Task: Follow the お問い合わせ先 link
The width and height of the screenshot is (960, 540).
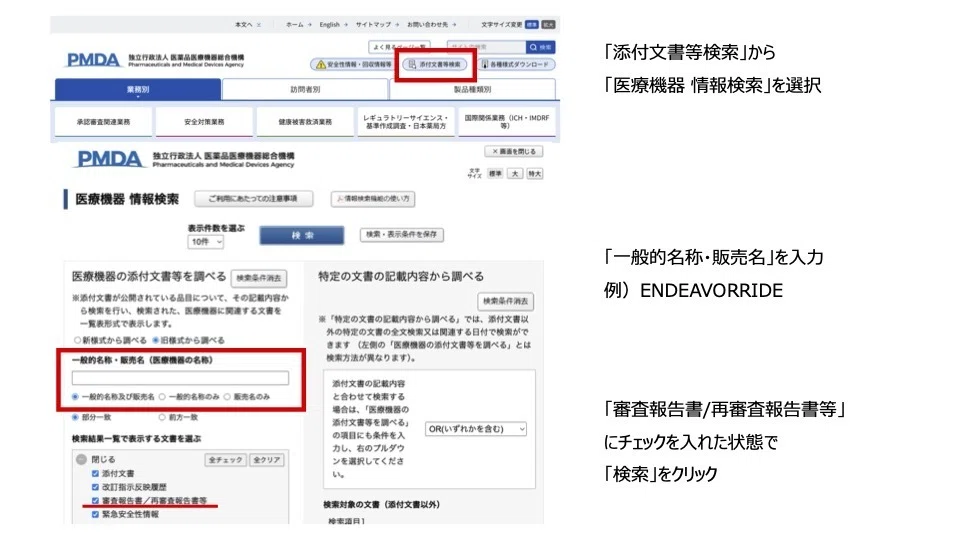Action: click(x=432, y=24)
